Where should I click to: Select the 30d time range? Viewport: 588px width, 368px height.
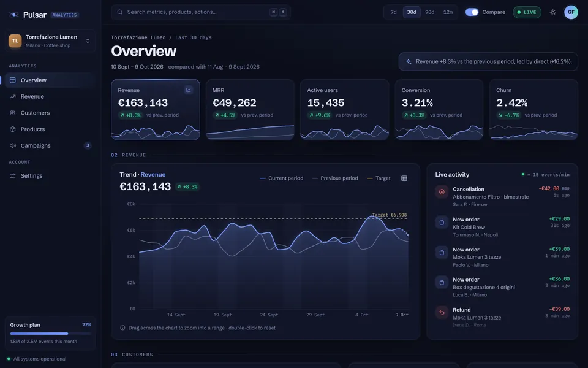(x=412, y=12)
